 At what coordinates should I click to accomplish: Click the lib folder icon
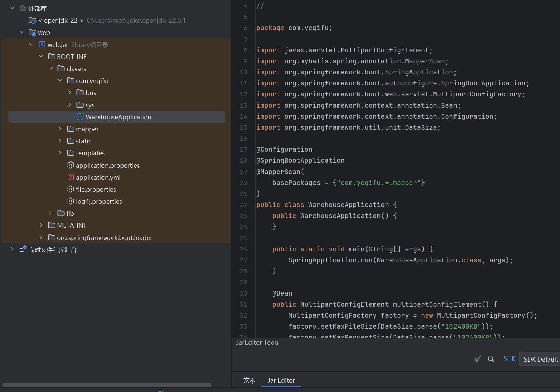61,213
